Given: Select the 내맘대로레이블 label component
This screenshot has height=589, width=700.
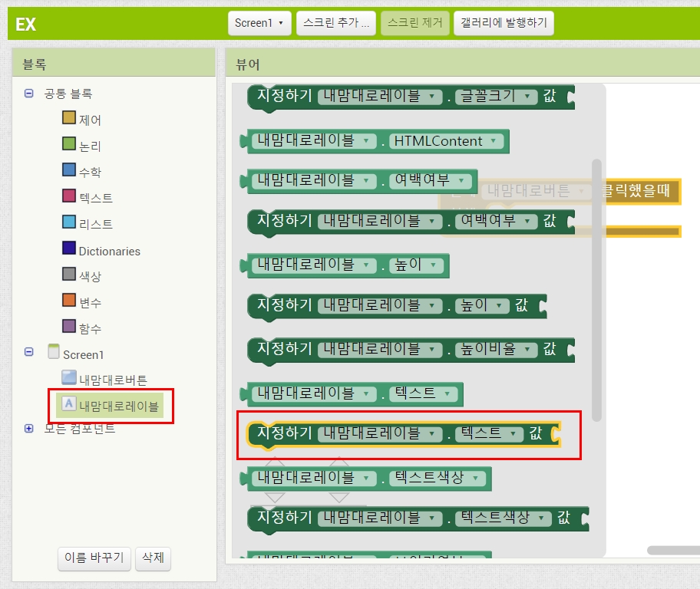Looking at the screenshot, I should 110,405.
